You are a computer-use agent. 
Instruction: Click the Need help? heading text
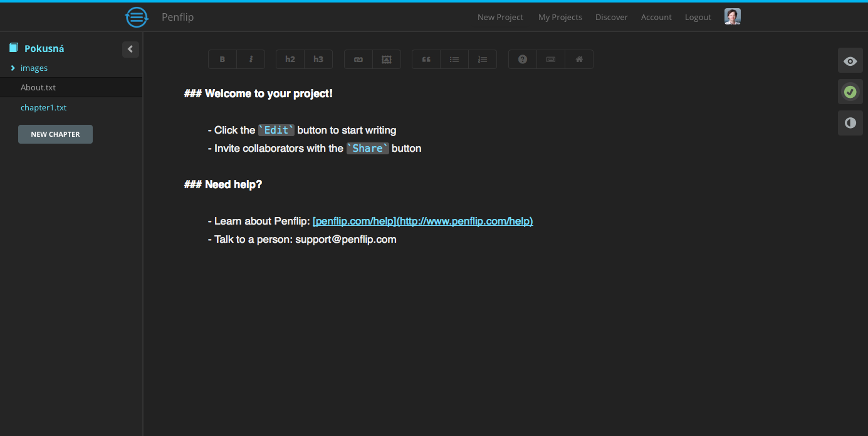223,184
